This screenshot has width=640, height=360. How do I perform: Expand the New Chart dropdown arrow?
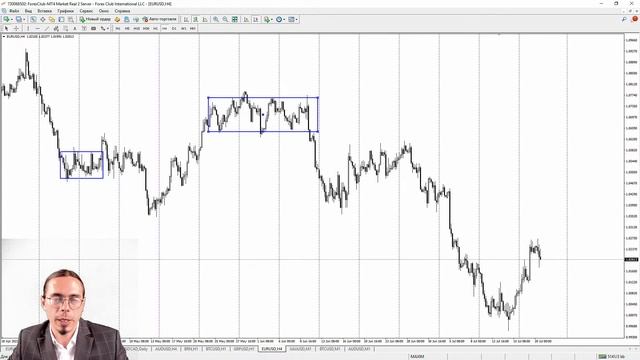pyautogui.click(x=12, y=19)
